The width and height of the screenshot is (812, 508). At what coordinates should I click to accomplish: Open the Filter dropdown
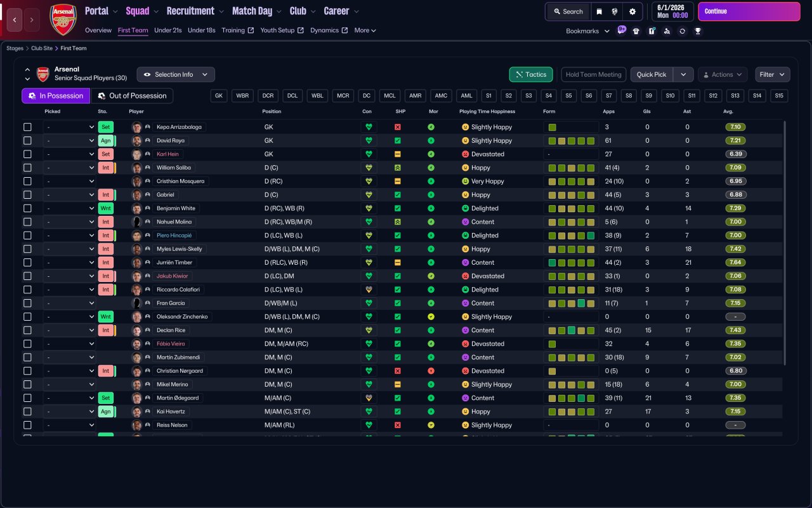(773, 74)
